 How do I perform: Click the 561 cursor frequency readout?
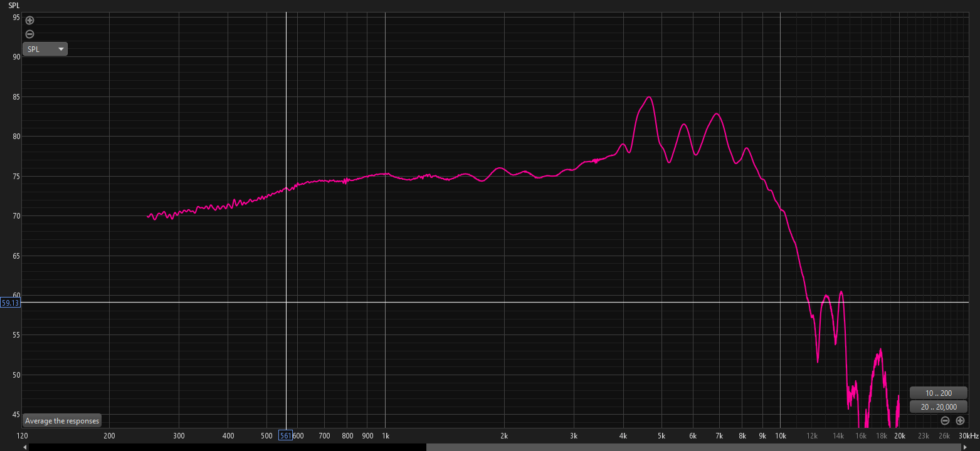pos(285,435)
